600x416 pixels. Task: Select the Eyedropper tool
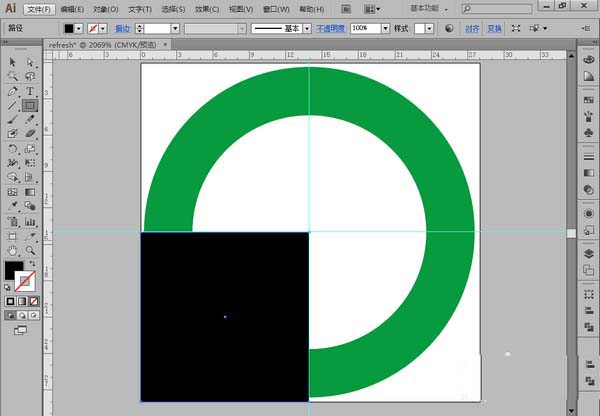pyautogui.click(x=12, y=206)
